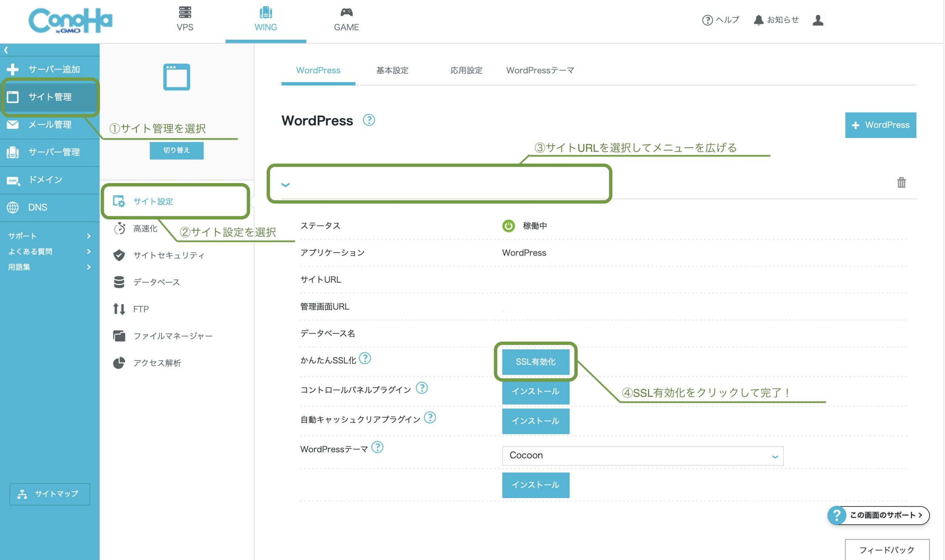Open アクセス解析 in the submenu

[147, 363]
